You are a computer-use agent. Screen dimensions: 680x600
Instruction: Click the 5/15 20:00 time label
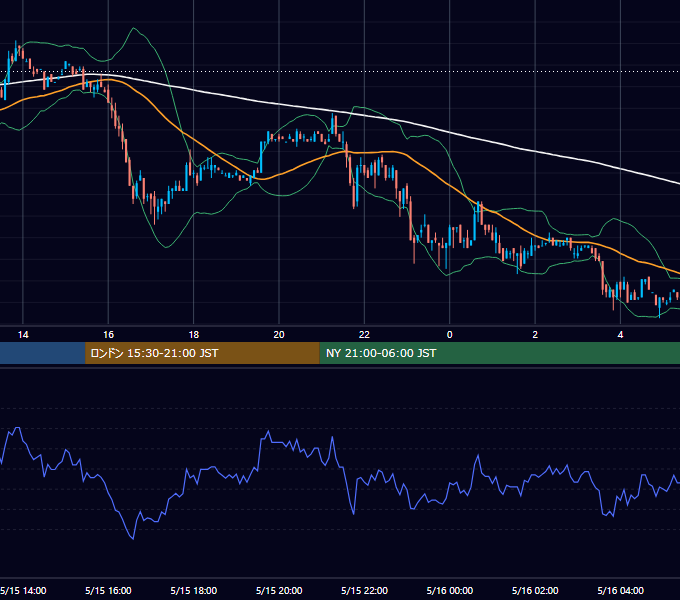tap(279, 590)
